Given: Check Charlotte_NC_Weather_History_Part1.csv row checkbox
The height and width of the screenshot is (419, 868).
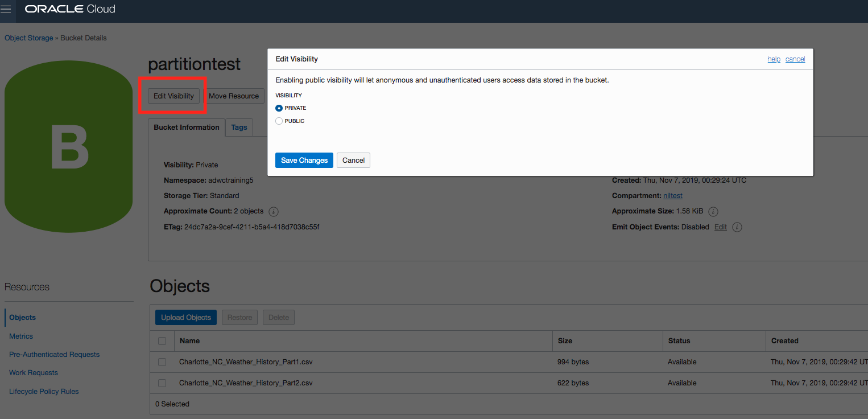Looking at the screenshot, I should 162,362.
